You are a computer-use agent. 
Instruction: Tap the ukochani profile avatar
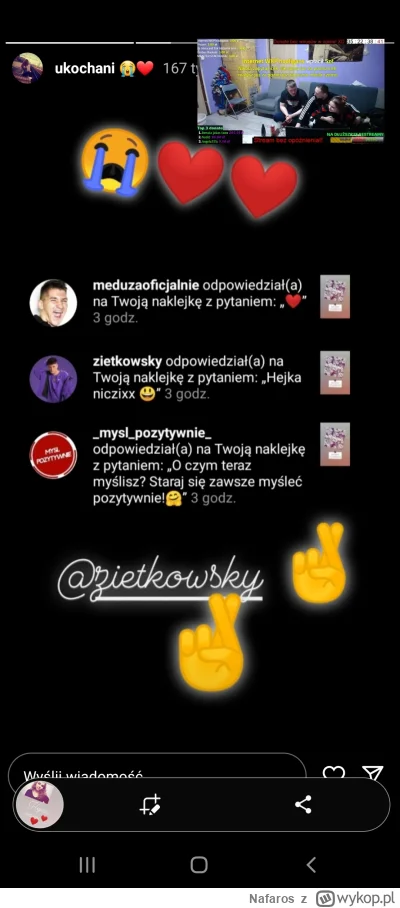[x=27, y=68]
